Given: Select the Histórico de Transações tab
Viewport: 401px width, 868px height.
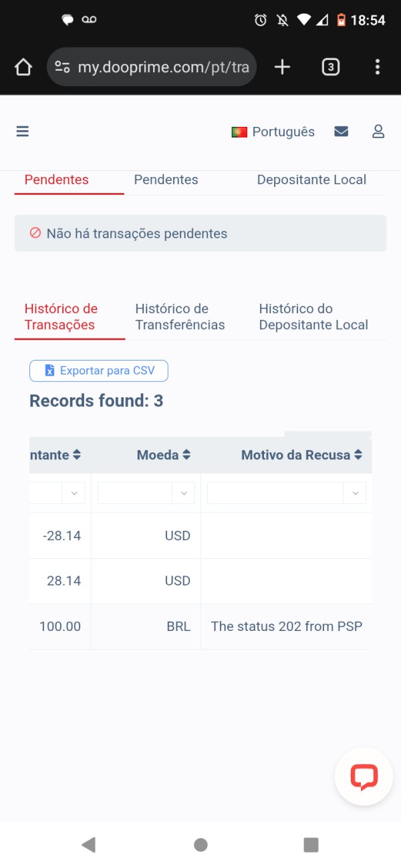Looking at the screenshot, I should 61,316.
